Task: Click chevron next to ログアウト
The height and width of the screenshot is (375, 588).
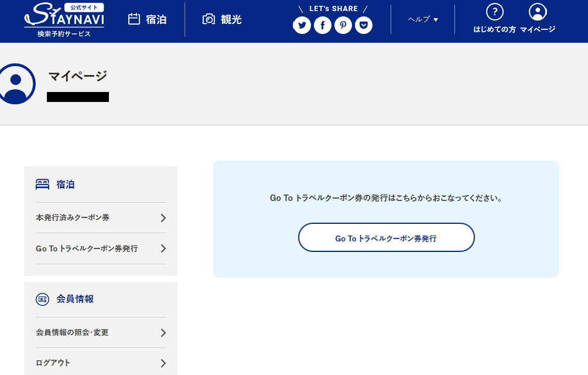Action: [x=163, y=363]
